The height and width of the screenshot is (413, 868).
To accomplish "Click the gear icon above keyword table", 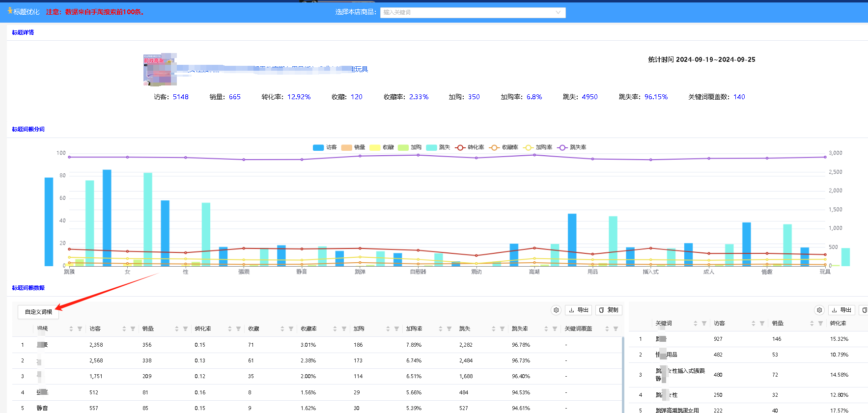I will coord(819,310).
